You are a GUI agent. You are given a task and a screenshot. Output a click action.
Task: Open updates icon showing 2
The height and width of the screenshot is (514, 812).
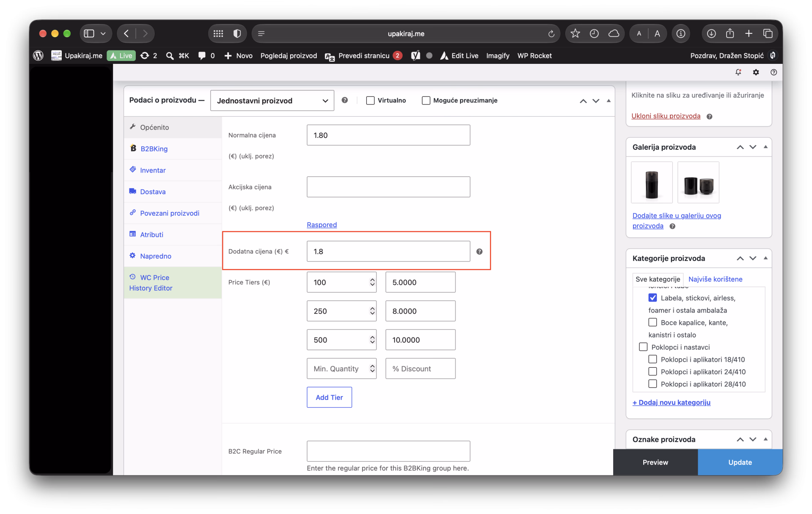pos(148,55)
